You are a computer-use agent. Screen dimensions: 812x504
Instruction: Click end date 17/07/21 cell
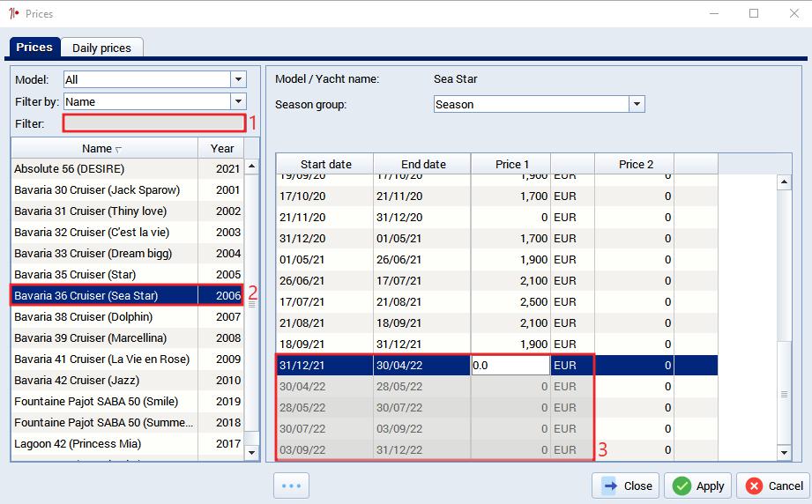pyautogui.click(x=422, y=281)
